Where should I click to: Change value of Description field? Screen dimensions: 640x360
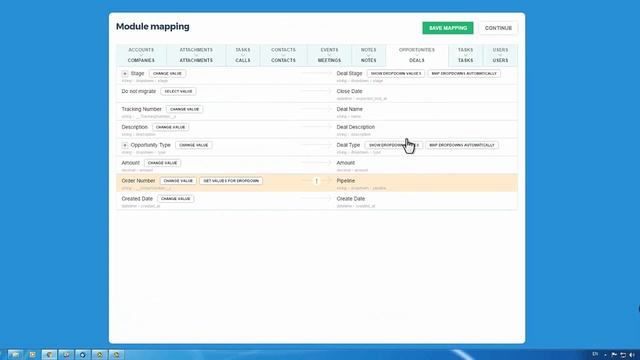click(171, 127)
